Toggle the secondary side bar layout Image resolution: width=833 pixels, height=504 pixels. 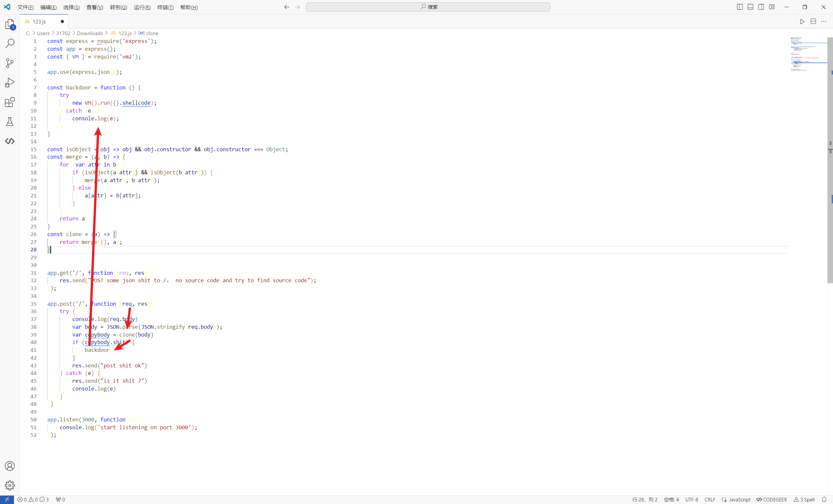(x=761, y=7)
